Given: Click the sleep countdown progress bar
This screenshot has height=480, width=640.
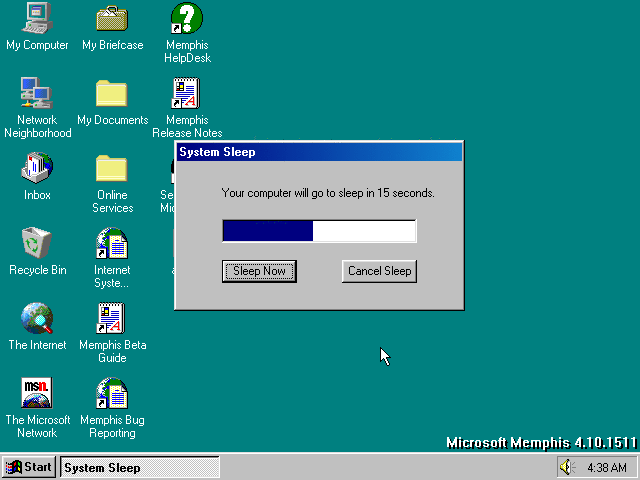Looking at the screenshot, I should (319, 231).
